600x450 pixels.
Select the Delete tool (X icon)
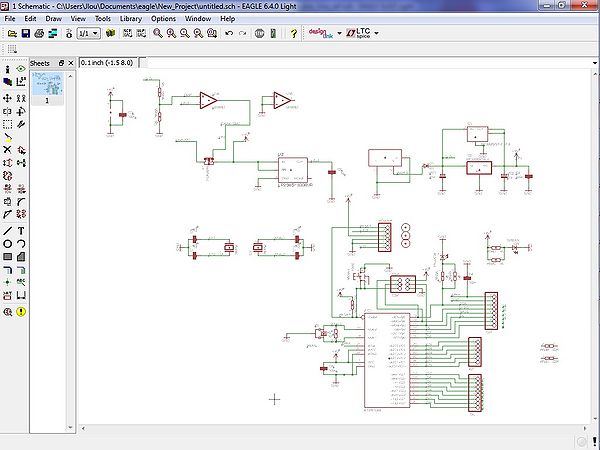click(x=8, y=149)
